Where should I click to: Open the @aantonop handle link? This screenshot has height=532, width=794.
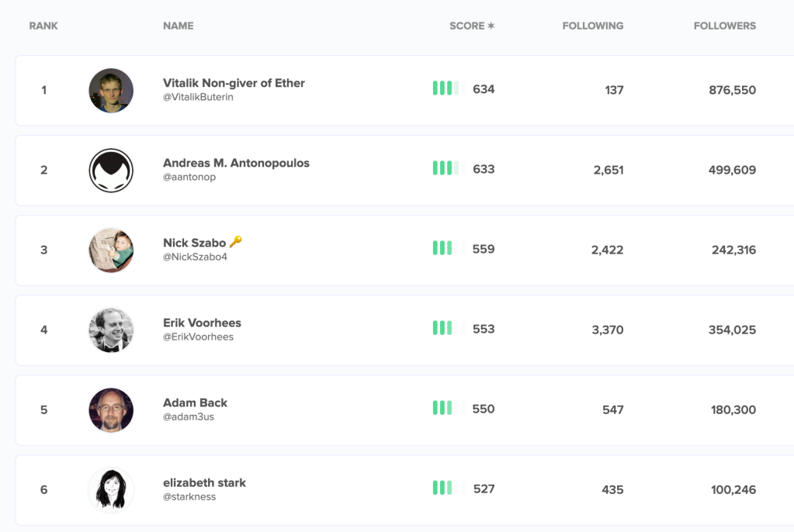point(189,178)
